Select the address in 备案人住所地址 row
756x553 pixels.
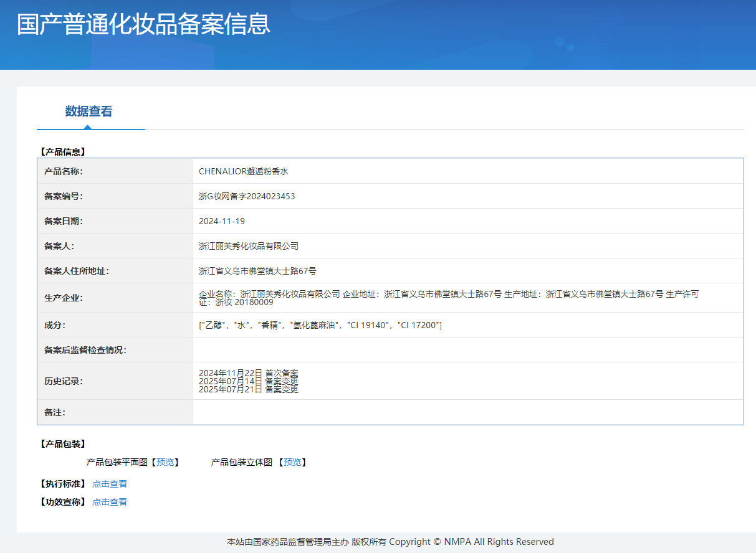point(257,271)
